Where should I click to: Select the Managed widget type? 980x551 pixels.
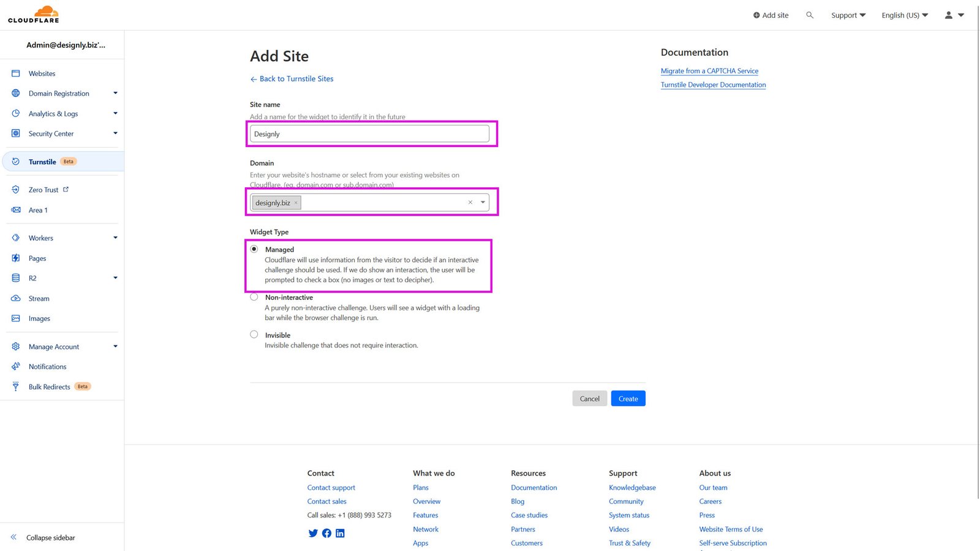click(x=254, y=249)
